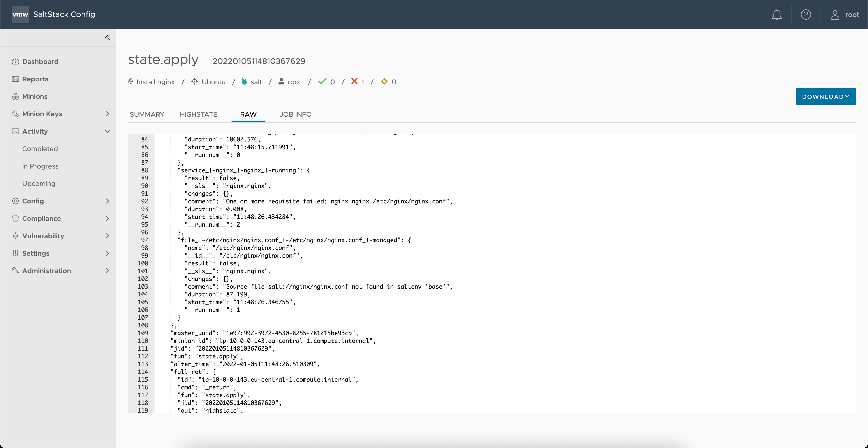
Task: Open the JOB INFO tab
Action: (x=295, y=114)
